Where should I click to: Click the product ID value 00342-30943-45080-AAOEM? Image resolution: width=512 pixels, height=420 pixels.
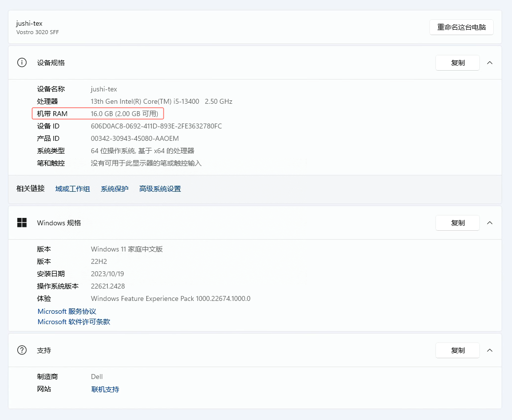tap(135, 138)
